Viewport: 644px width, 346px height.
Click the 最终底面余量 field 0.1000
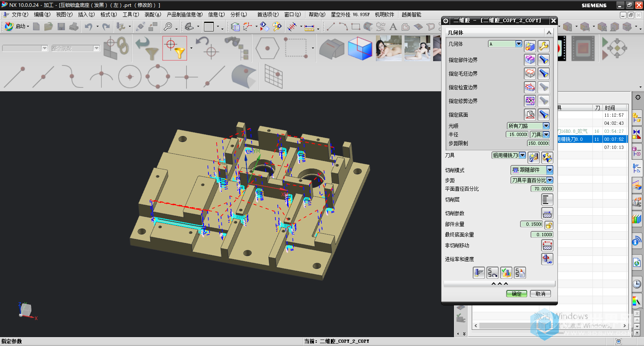(542, 235)
